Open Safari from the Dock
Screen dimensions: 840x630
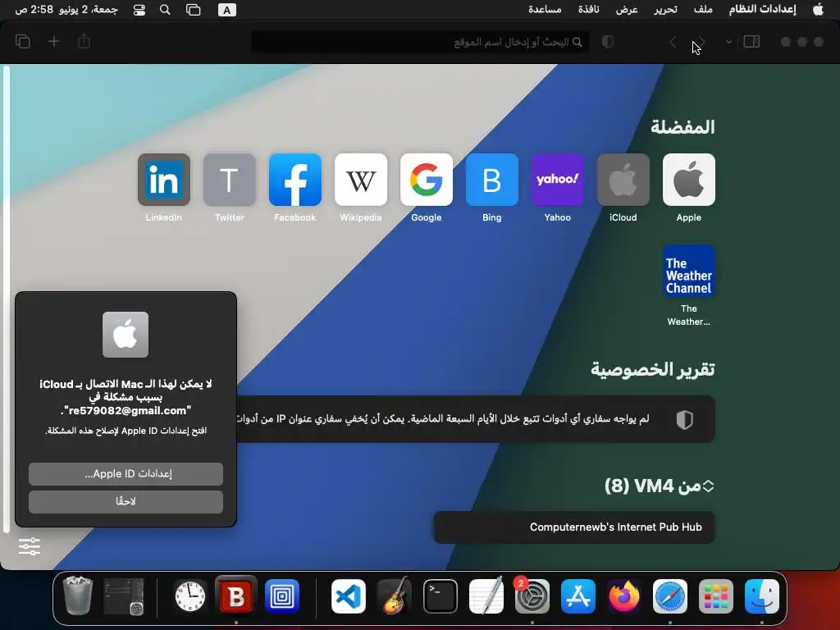coord(669,596)
